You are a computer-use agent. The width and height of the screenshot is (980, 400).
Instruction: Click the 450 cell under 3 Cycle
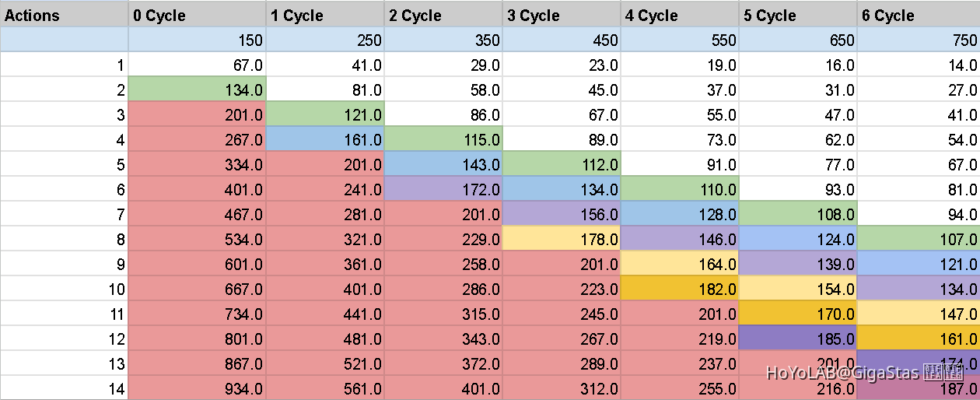(562, 40)
